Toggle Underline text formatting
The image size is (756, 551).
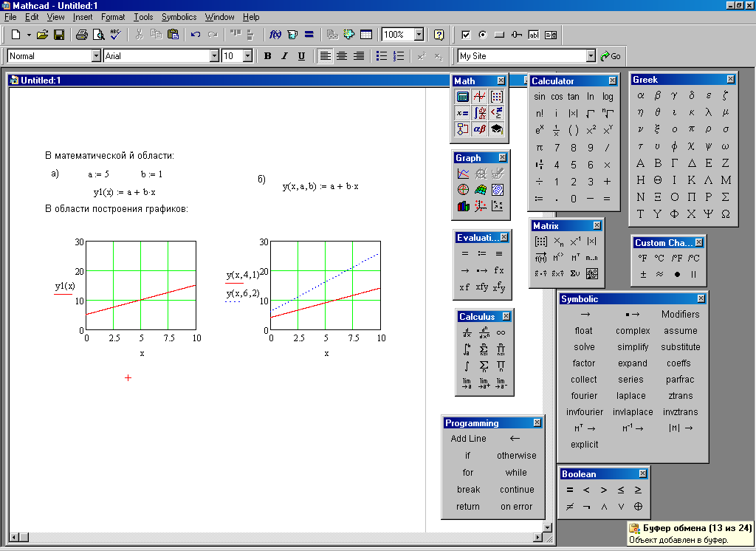click(301, 56)
